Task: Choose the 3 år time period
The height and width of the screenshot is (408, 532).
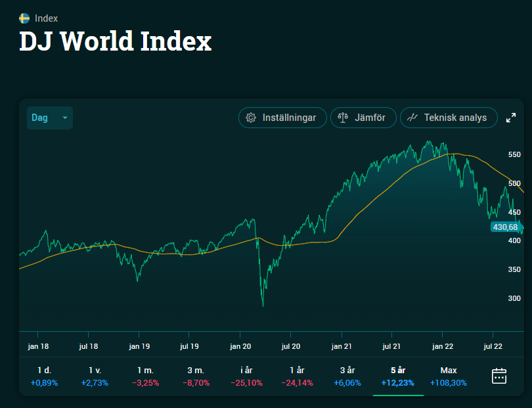Action: click(347, 376)
